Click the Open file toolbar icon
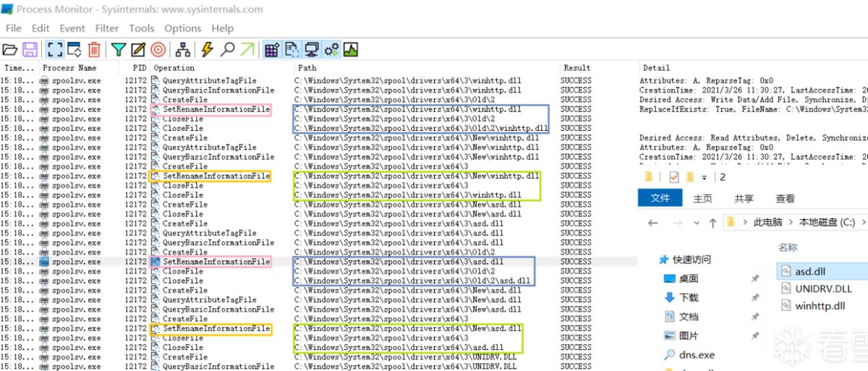 coord(9,50)
